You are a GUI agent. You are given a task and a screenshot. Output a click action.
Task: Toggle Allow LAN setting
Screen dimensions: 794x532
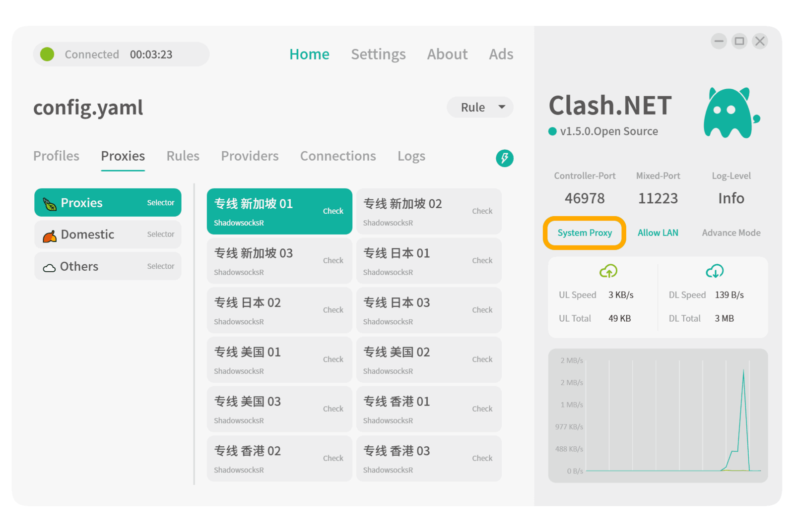click(x=658, y=233)
